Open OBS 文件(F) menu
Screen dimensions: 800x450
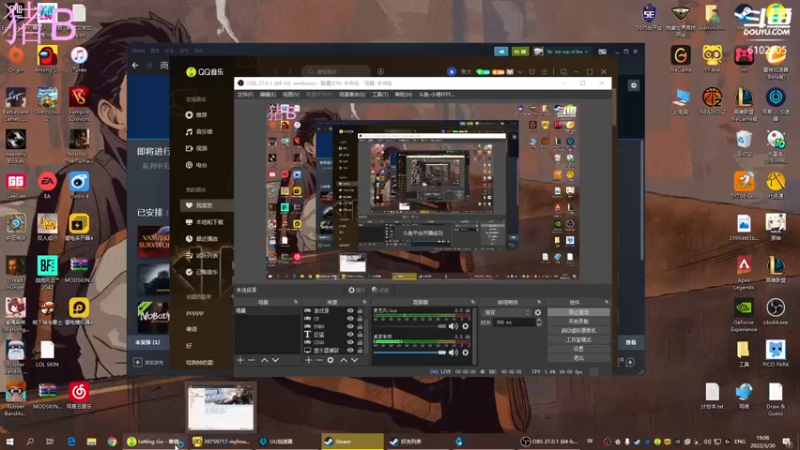245,94
